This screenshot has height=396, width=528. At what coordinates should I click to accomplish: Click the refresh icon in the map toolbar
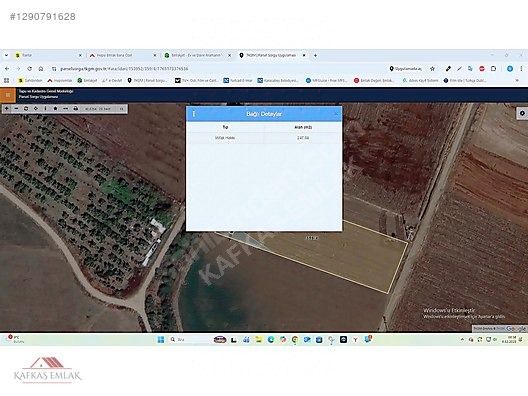click(x=26, y=108)
